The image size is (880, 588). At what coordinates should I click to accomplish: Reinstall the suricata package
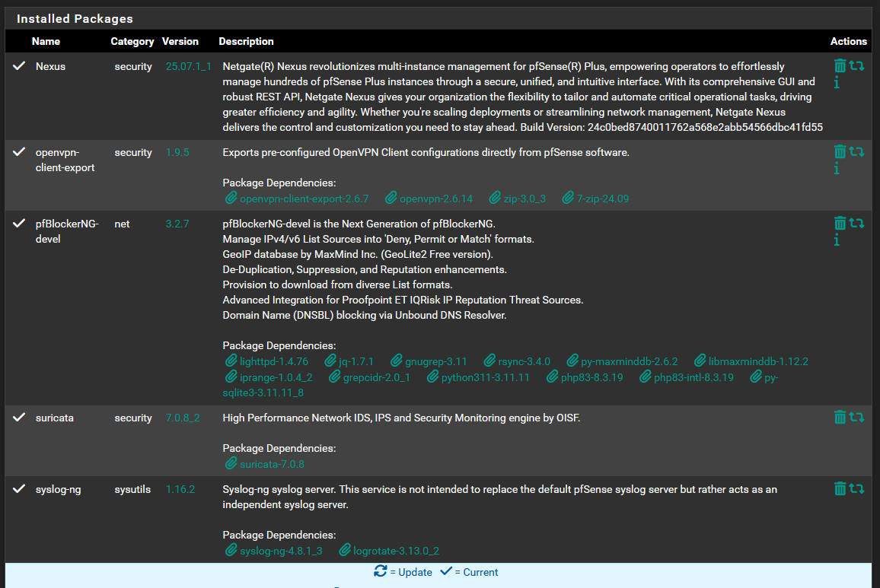(x=856, y=417)
